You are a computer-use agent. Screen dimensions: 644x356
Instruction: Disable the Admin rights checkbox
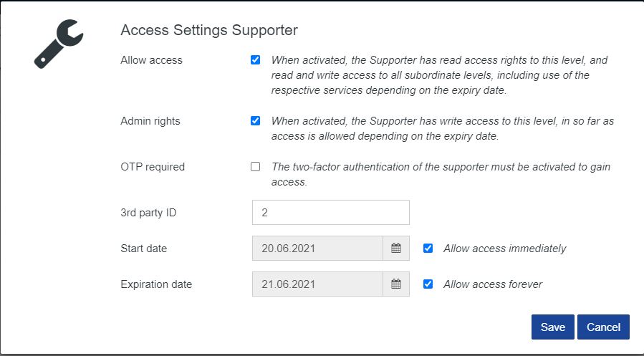255,121
